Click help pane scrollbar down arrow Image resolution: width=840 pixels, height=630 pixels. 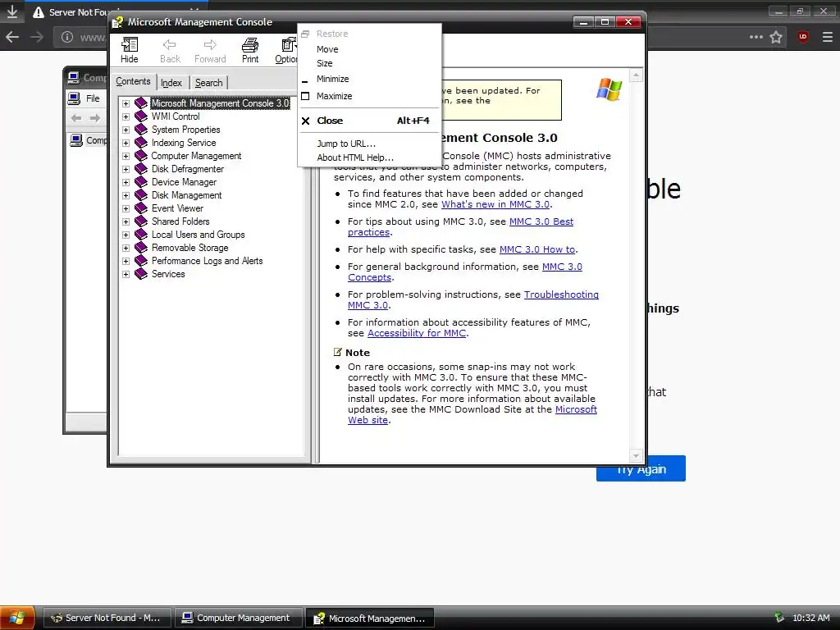pyautogui.click(x=636, y=456)
